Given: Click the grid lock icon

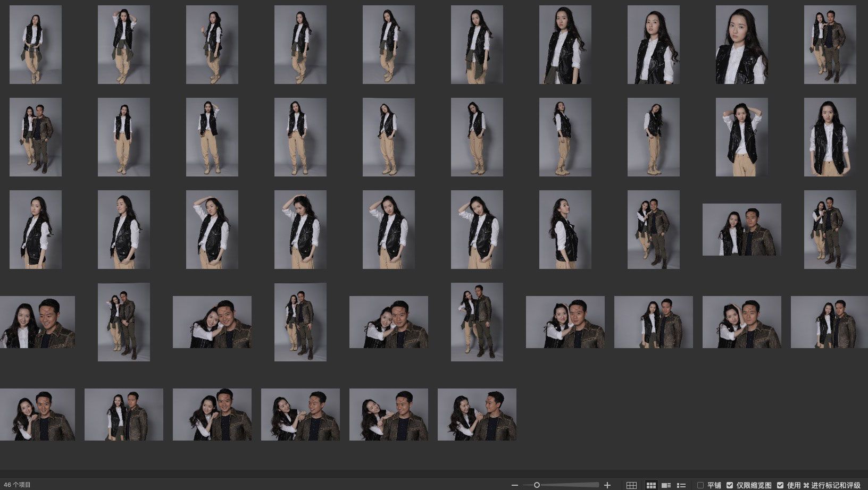Looking at the screenshot, I should pos(631,485).
